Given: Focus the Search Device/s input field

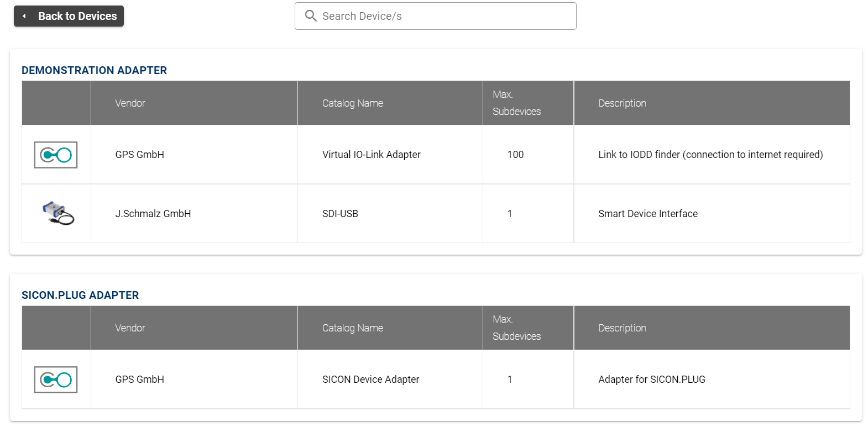Looking at the screenshot, I should 442,16.
